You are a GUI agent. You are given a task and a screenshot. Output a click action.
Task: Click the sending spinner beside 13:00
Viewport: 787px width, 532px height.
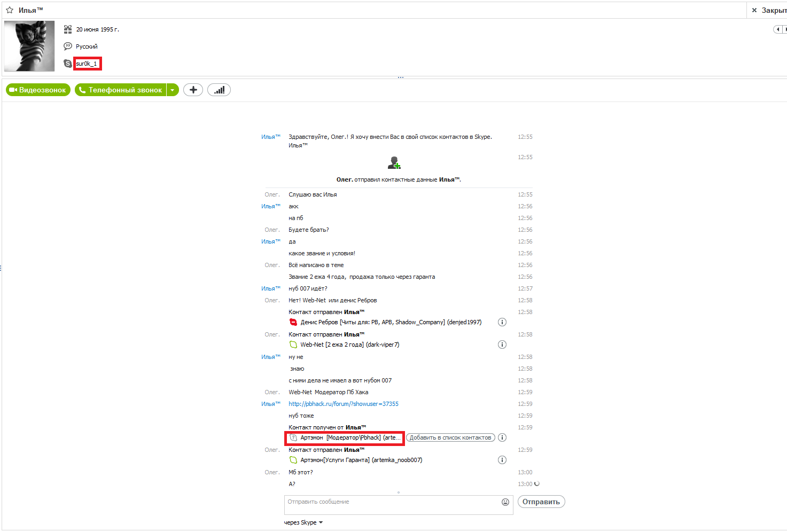[x=537, y=484]
